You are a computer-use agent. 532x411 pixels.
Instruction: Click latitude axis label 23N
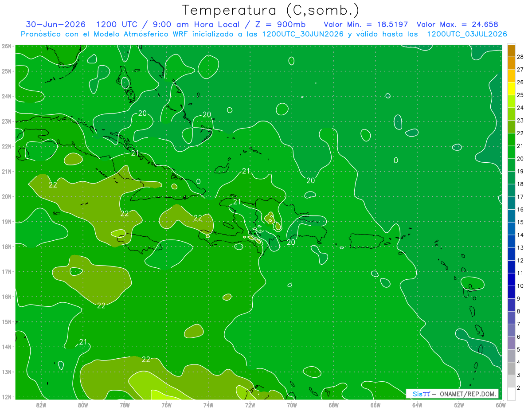6,121
